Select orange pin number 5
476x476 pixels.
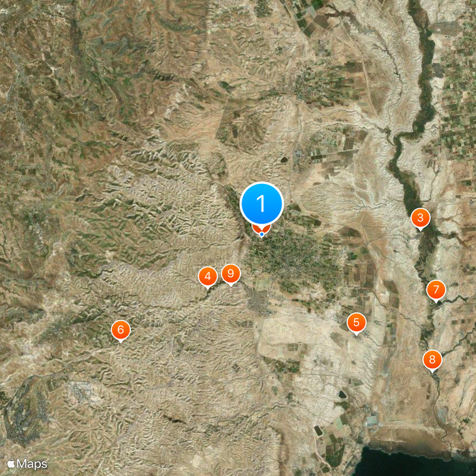(356, 323)
